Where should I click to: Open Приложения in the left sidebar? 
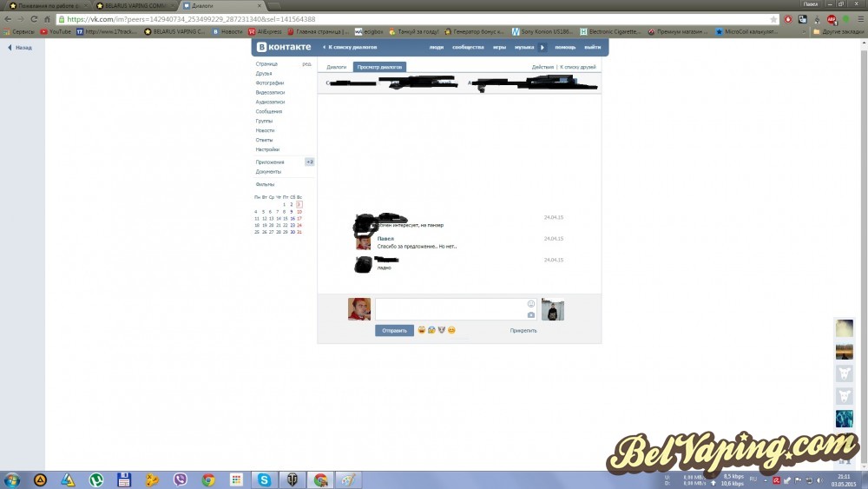[x=270, y=162]
